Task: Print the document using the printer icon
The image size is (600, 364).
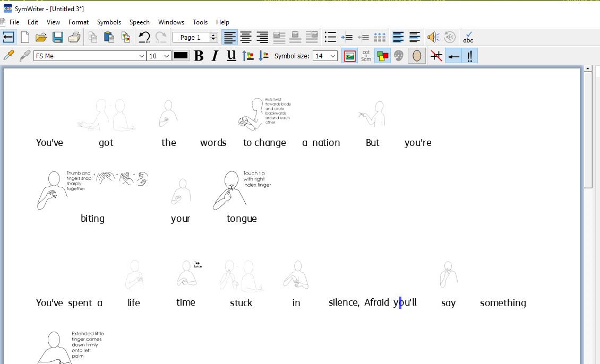Action: [x=74, y=37]
